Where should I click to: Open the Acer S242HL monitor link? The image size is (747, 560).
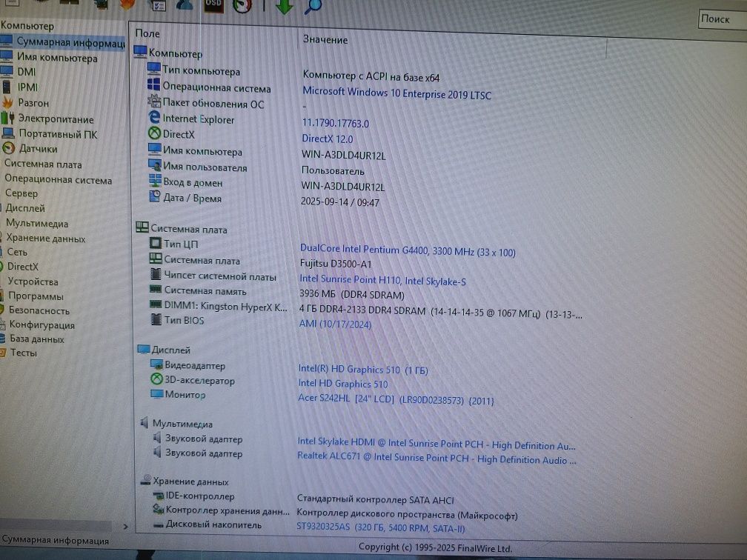point(396,399)
